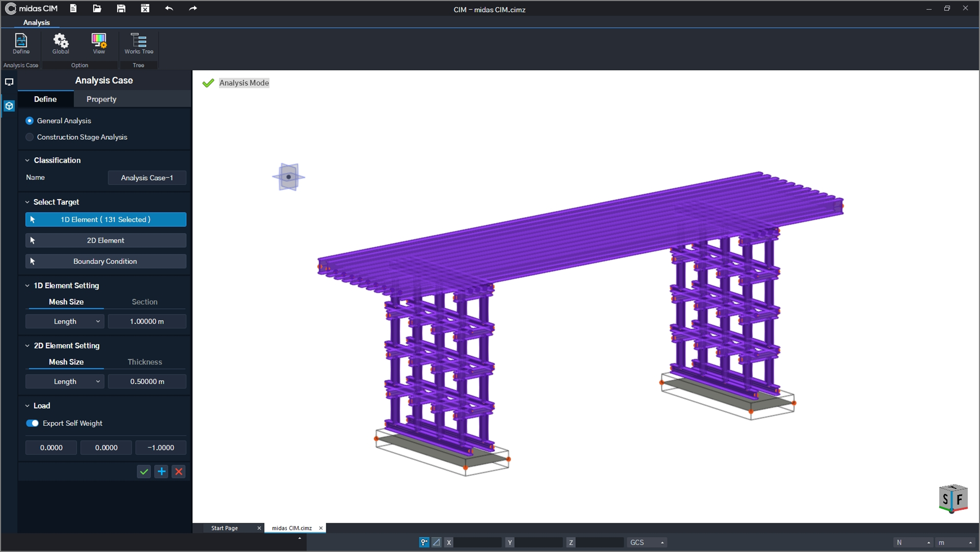Image resolution: width=980 pixels, height=552 pixels.
Task: Select the 1D Mesh Size sub-tab
Action: (x=66, y=302)
